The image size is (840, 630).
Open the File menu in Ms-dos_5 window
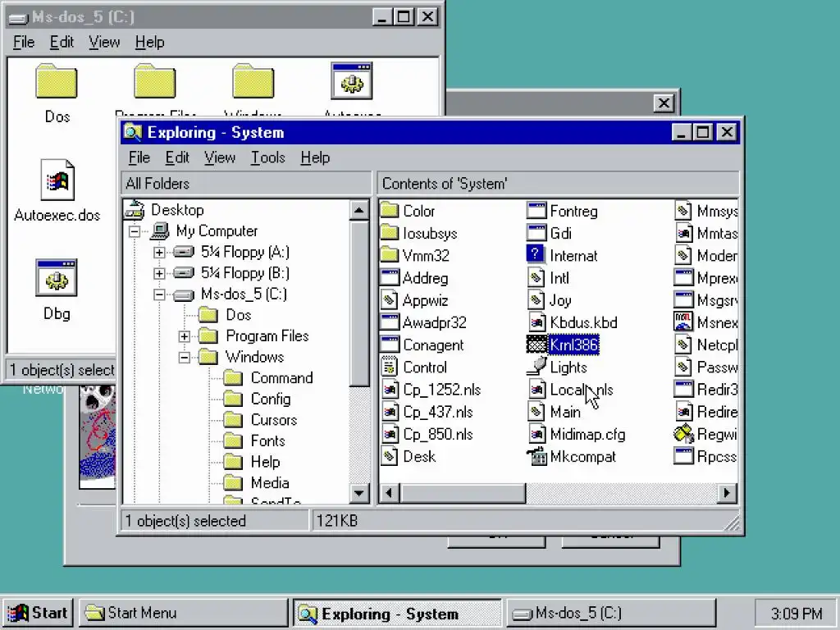tap(24, 43)
